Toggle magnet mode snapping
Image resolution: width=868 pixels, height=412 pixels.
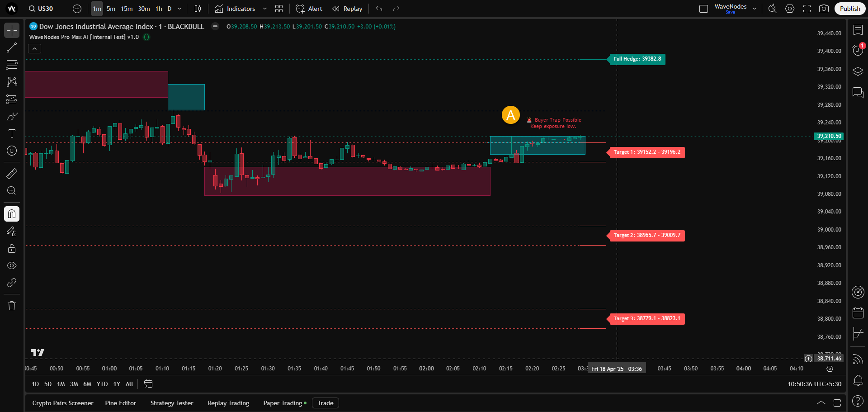tap(12, 214)
